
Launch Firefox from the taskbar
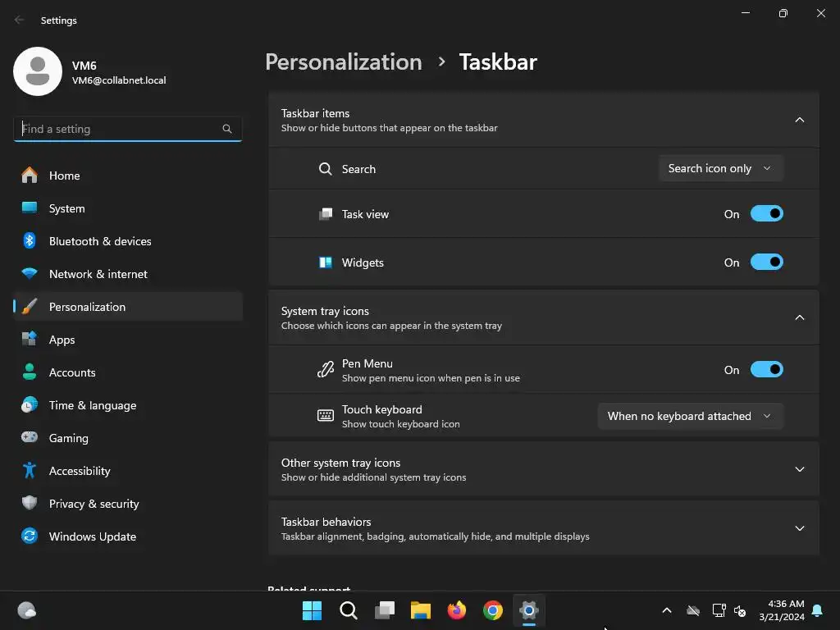(x=456, y=610)
